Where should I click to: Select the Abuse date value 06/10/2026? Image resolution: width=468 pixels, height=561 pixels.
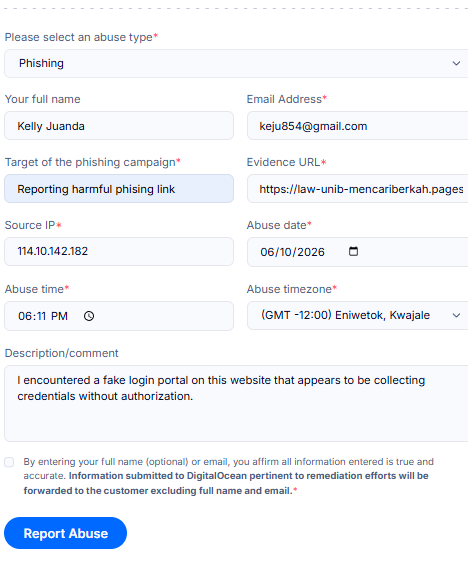pyautogui.click(x=292, y=252)
